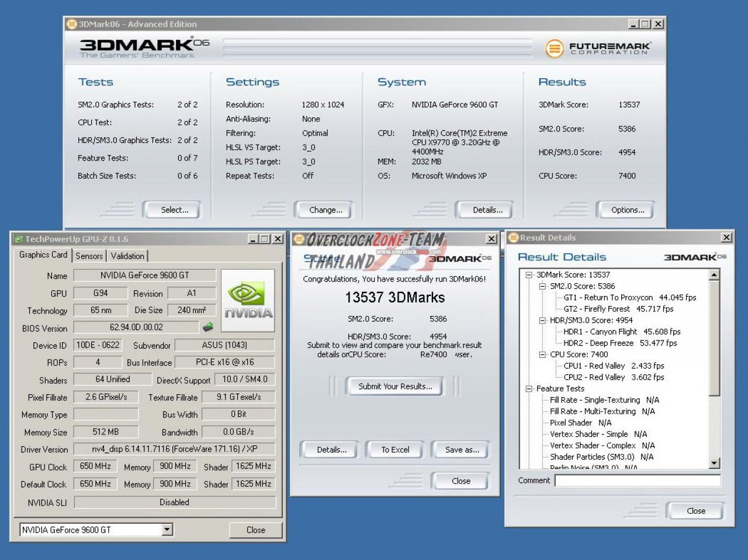Click the CPU Score value 7400 under Results

tap(626, 176)
